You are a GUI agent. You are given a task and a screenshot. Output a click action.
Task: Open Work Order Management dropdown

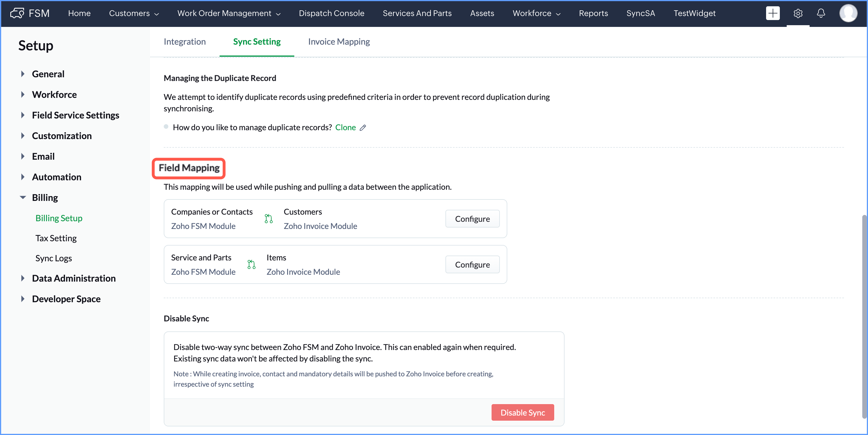[229, 13]
